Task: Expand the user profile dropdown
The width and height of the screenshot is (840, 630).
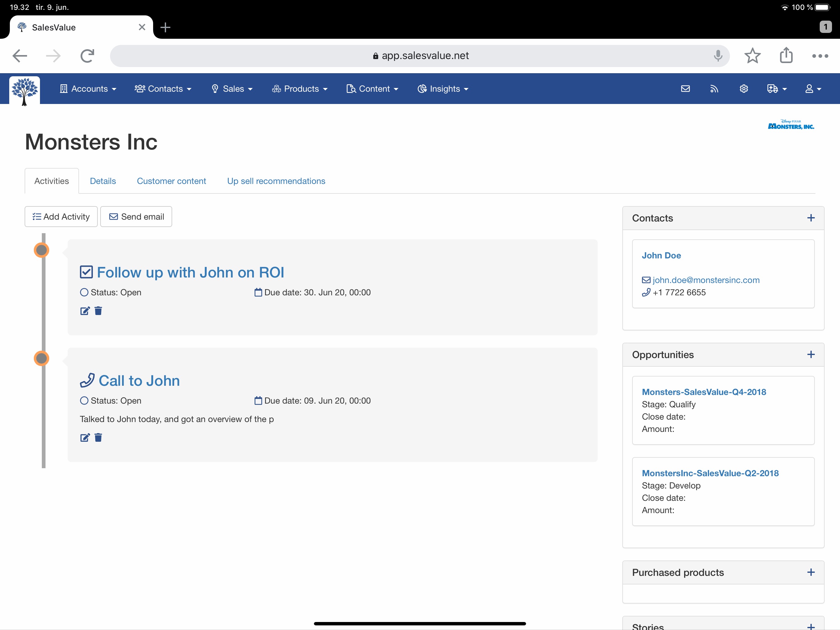Action: (813, 89)
